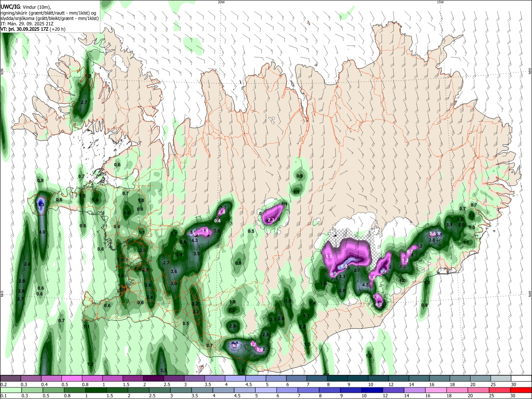Click the 11.3 precipitation value on the map
532x399 pixels.
pyautogui.click(x=40, y=205)
